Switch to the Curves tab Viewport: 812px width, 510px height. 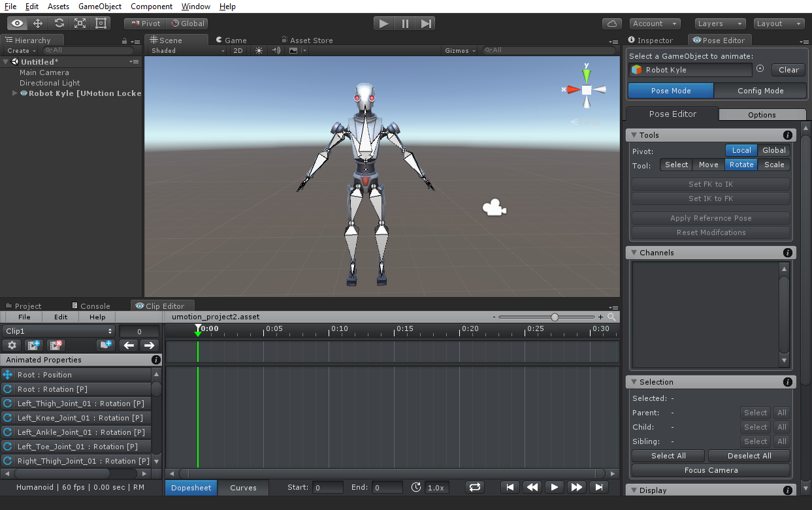[x=243, y=487]
